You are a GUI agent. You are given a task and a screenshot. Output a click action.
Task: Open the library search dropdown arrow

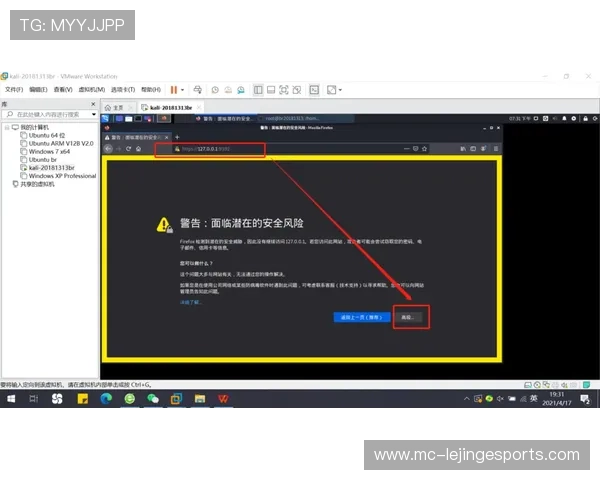(94, 114)
